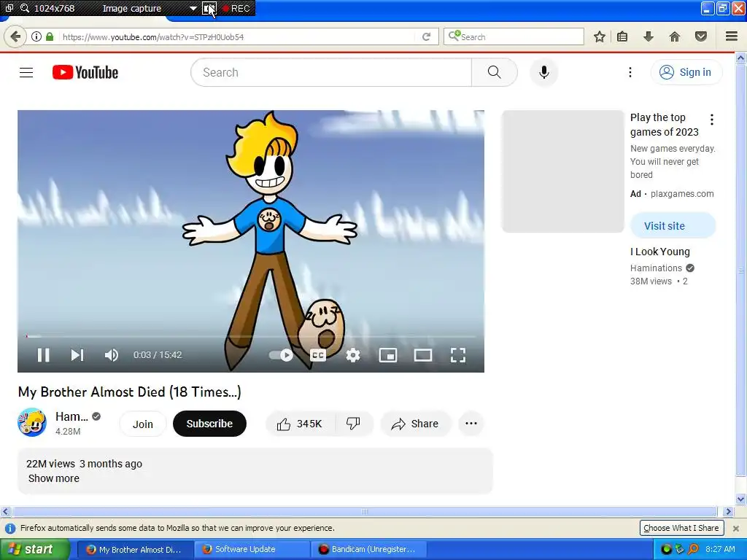747x560 pixels.
Task: Start Bandicam REC recording
Action: pyautogui.click(x=236, y=9)
